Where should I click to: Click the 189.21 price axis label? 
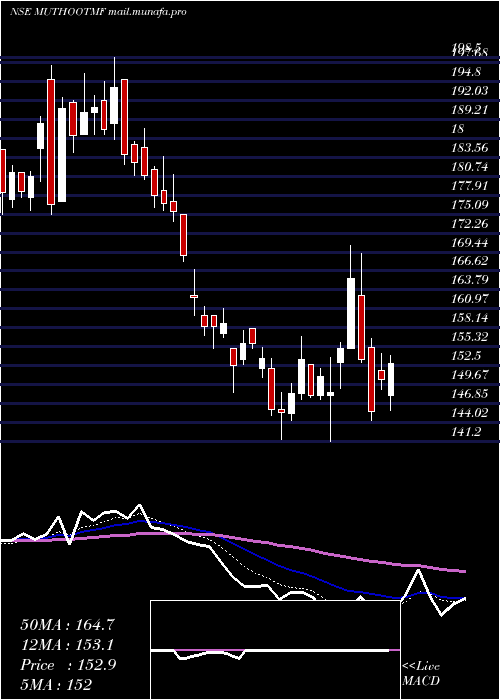(x=470, y=110)
